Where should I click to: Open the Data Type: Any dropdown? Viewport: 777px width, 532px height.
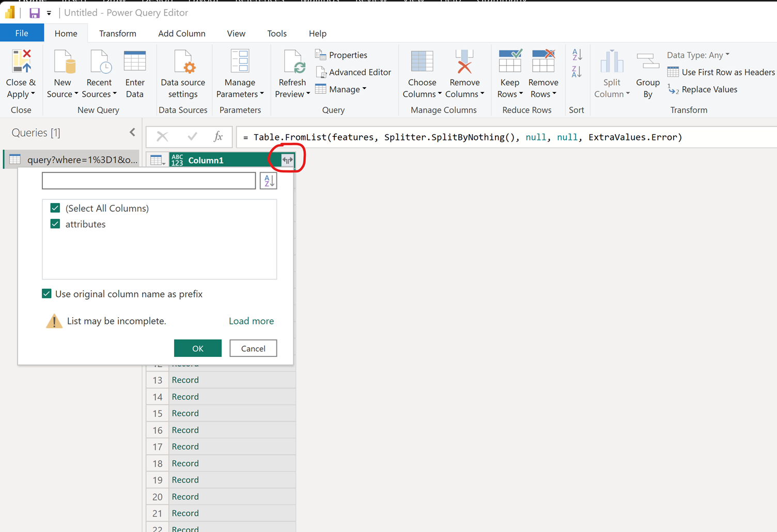[698, 55]
